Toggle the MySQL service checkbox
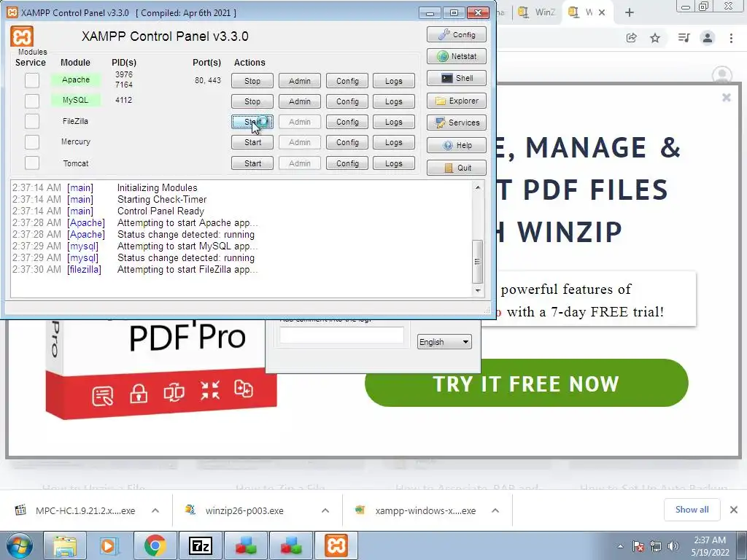The height and width of the screenshot is (560, 747). (32, 101)
